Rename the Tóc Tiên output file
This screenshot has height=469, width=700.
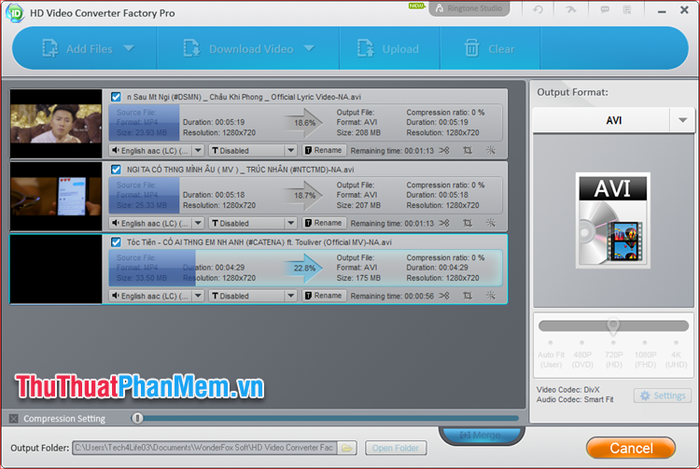click(x=324, y=296)
